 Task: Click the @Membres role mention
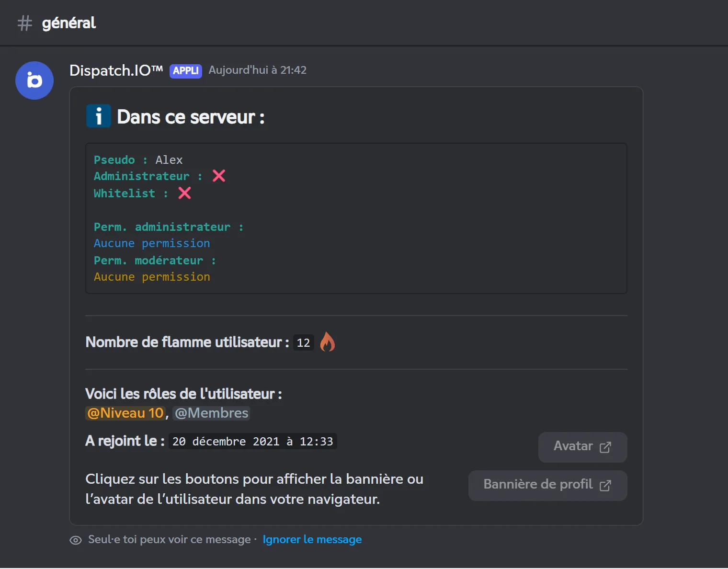[x=211, y=413]
